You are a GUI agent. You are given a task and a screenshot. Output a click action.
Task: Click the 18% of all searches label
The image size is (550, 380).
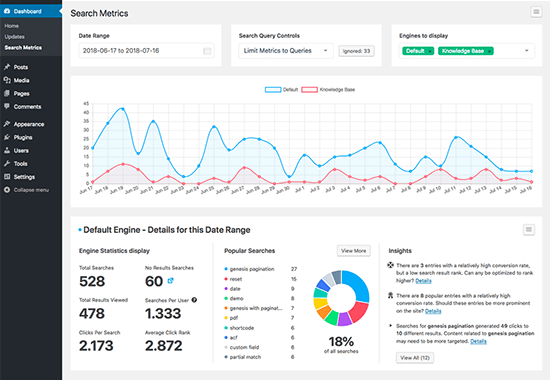click(x=341, y=345)
